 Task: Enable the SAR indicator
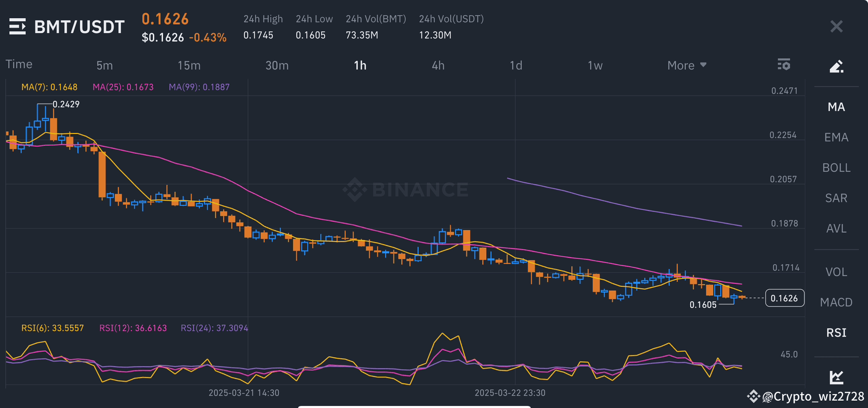836,198
